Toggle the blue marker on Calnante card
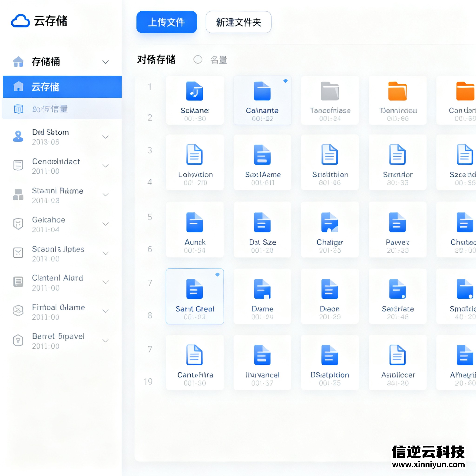The image size is (476, 476). pyautogui.click(x=285, y=81)
